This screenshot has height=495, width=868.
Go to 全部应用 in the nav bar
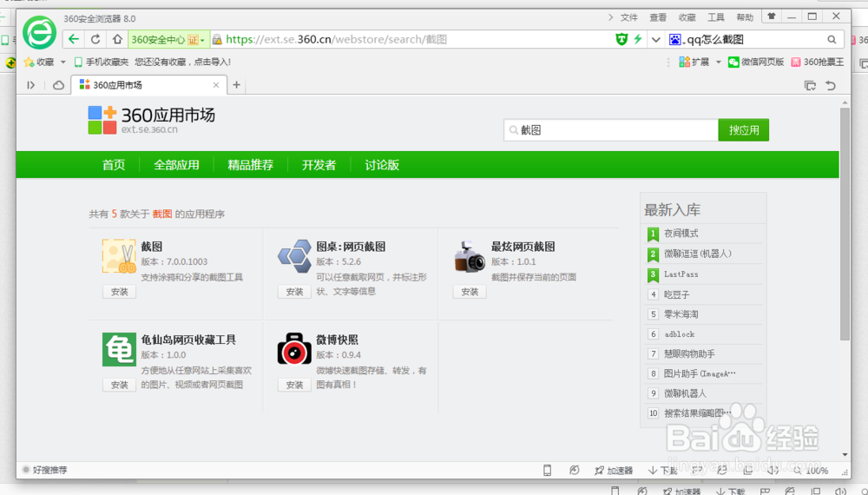click(176, 165)
